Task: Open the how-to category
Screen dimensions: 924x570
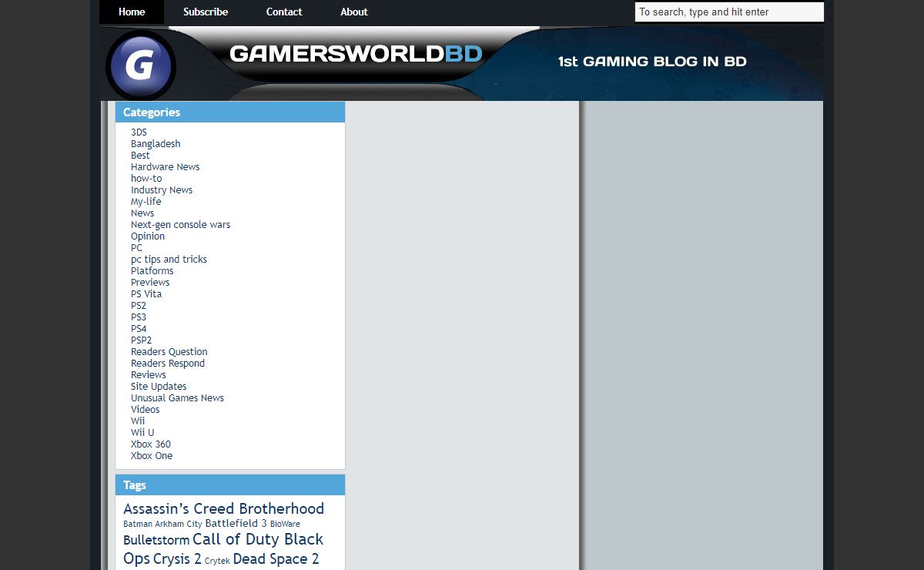Action: (x=146, y=179)
